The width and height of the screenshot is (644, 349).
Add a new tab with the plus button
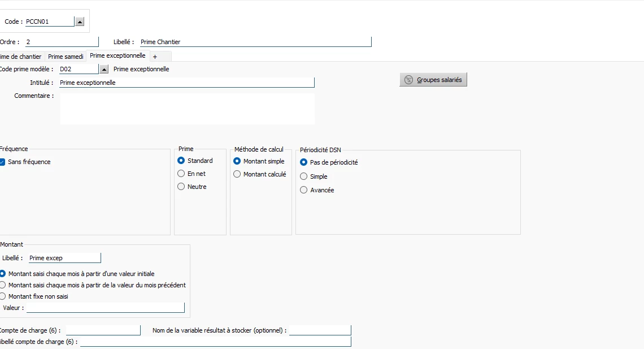[155, 57]
